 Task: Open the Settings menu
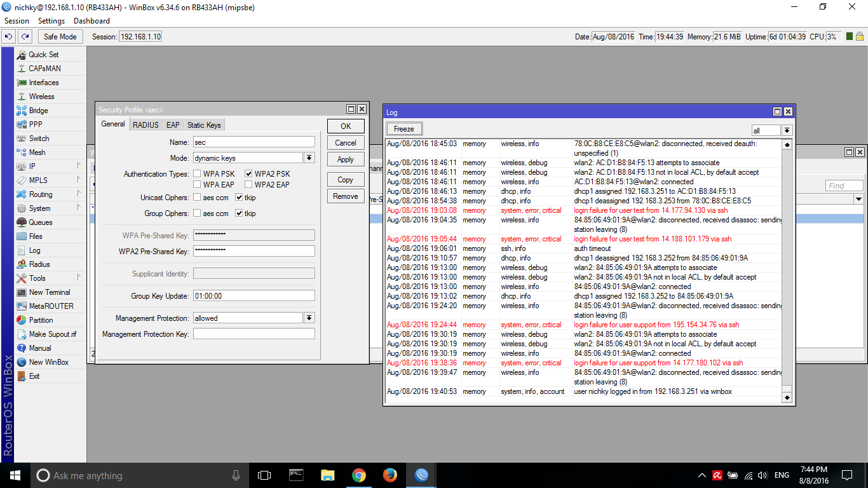click(51, 21)
